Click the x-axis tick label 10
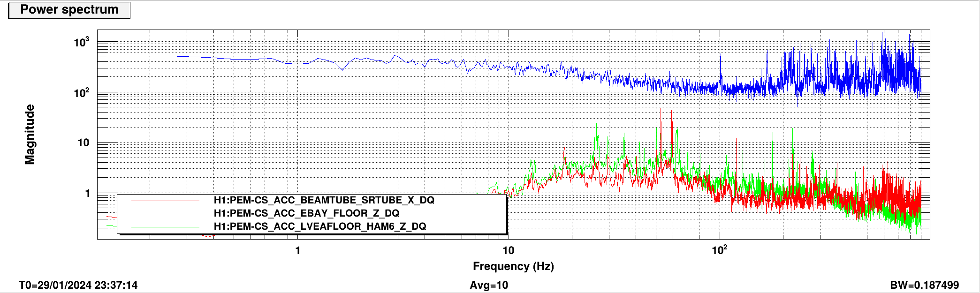The height and width of the screenshot is (293, 980). [509, 250]
